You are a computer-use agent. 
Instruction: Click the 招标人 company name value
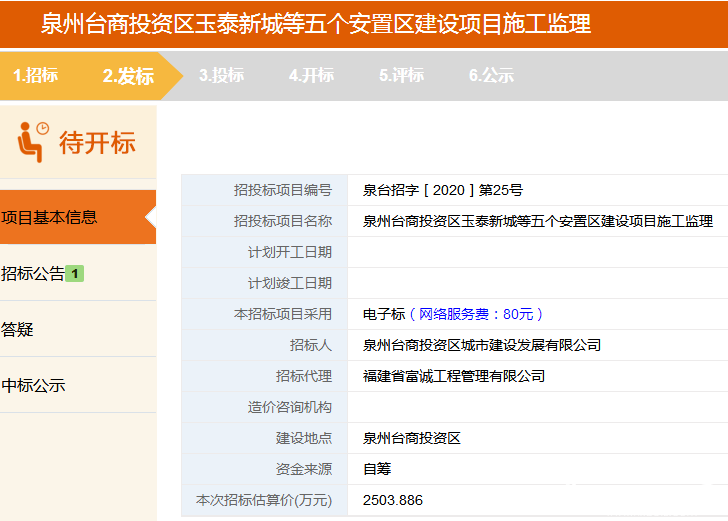482,345
